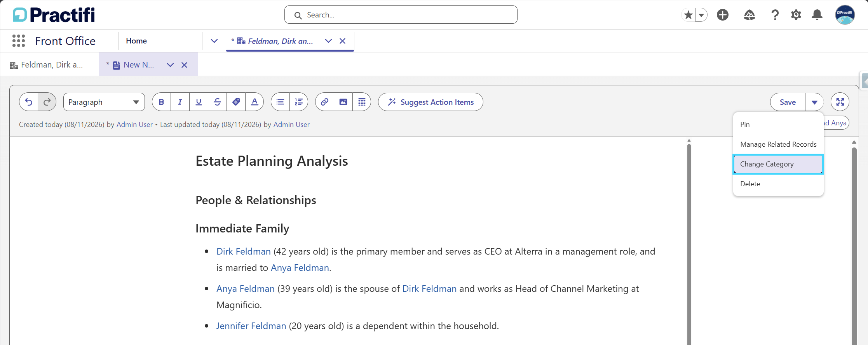Click the Practifi logo
Screen dimensions: 868x345
tap(54, 15)
